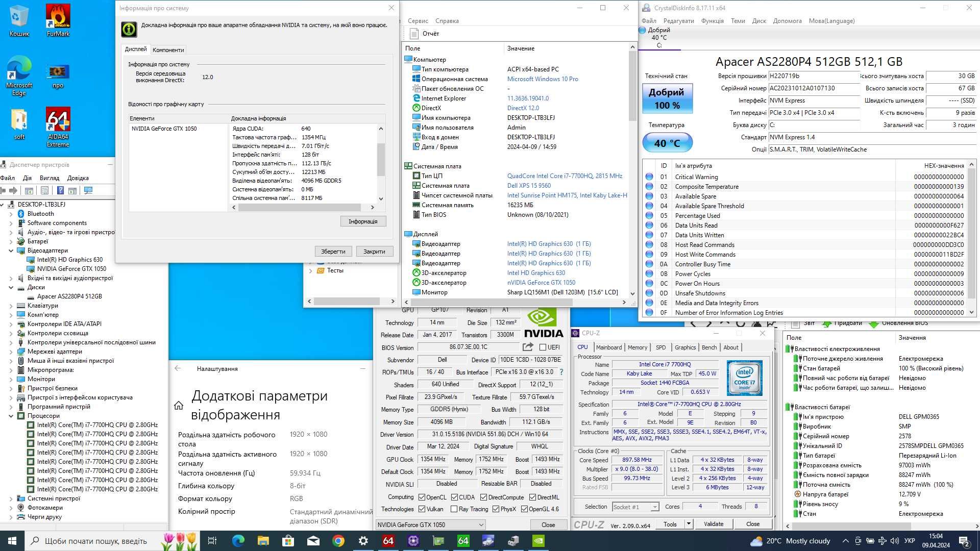Click the back arrow in Settings window

pyautogui.click(x=178, y=368)
